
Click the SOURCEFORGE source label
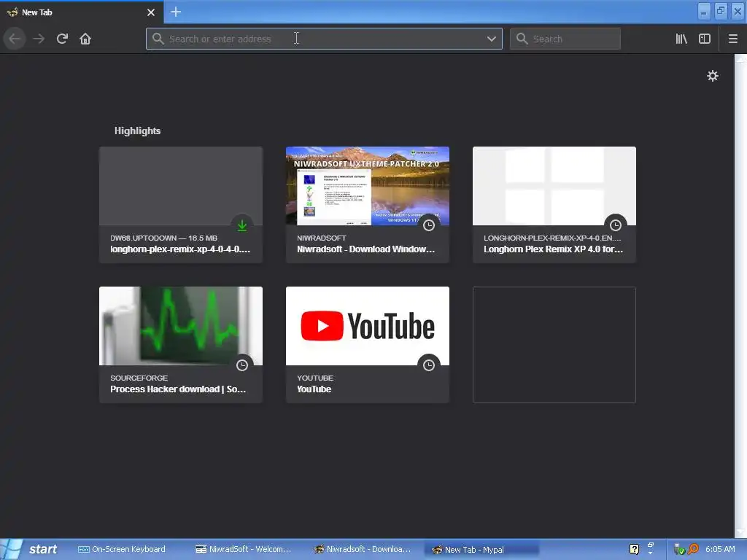(x=139, y=378)
